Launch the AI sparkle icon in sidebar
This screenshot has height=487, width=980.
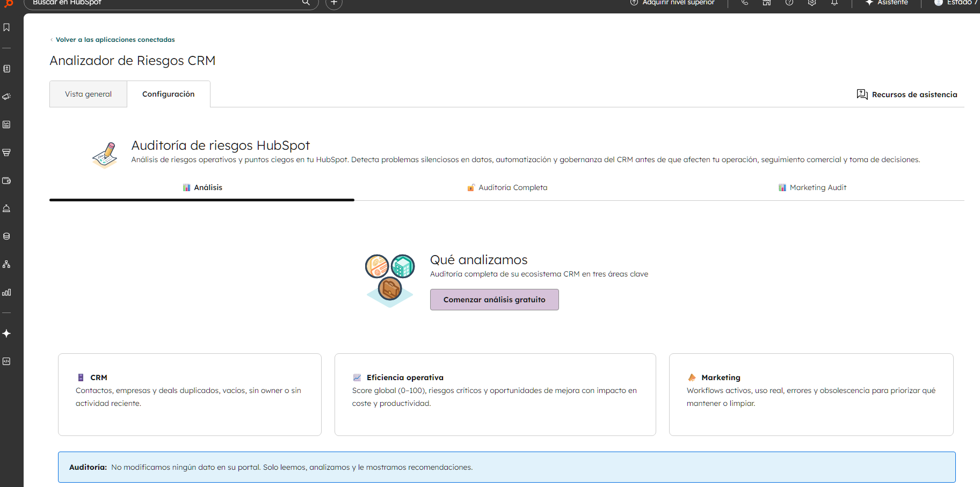click(x=6, y=333)
